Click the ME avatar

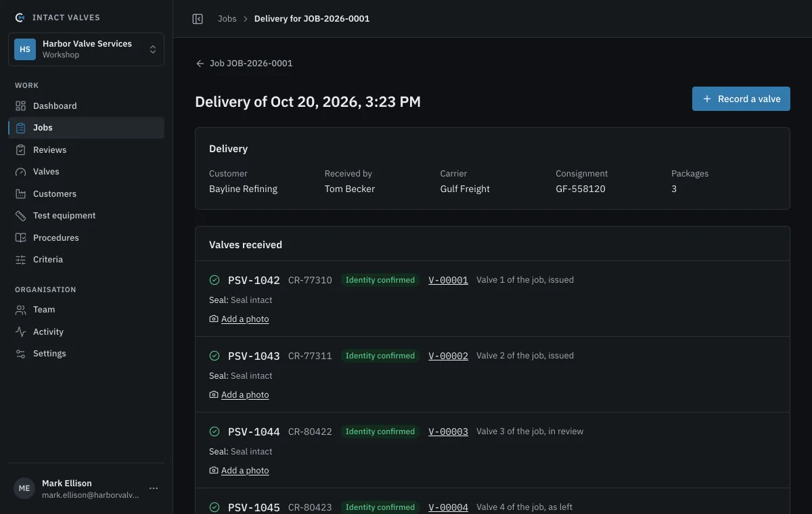click(24, 488)
